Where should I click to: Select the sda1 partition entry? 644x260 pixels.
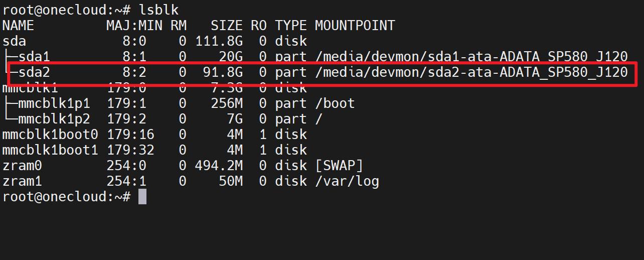[34, 57]
